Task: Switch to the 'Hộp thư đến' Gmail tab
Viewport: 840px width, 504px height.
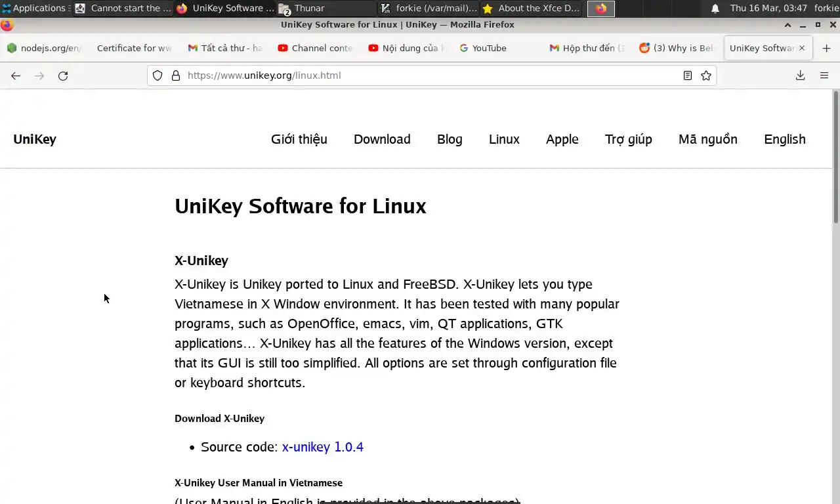Action: point(587,48)
